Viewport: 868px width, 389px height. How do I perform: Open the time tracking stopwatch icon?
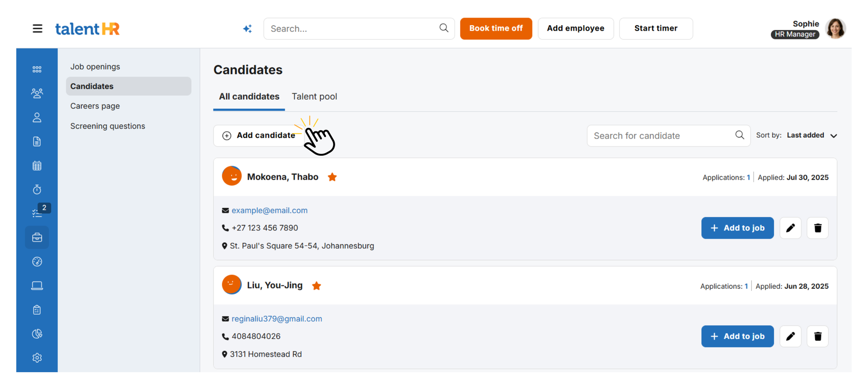[37, 190]
